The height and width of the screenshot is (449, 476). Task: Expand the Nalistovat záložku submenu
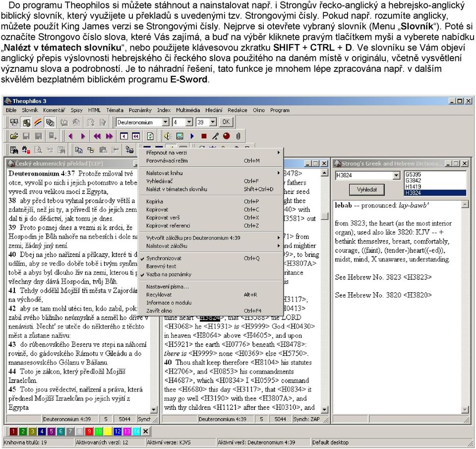[210, 246]
